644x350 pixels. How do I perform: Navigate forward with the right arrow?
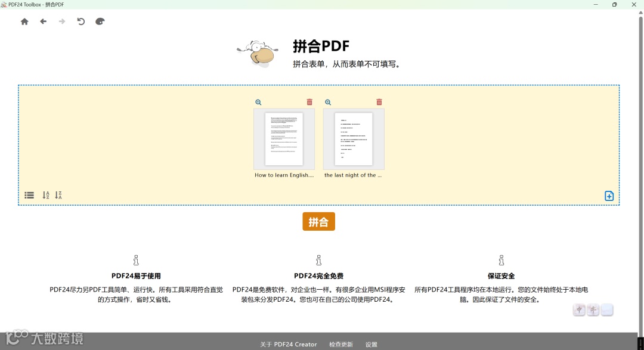(62, 21)
